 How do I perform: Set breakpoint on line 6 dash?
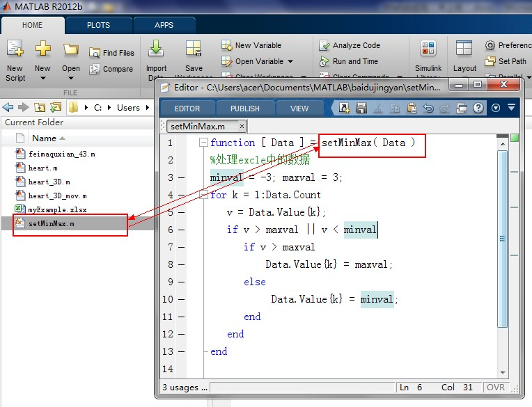(x=182, y=230)
